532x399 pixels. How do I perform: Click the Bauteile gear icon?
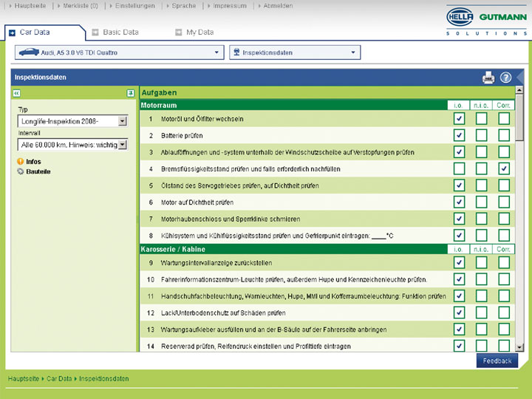point(21,171)
